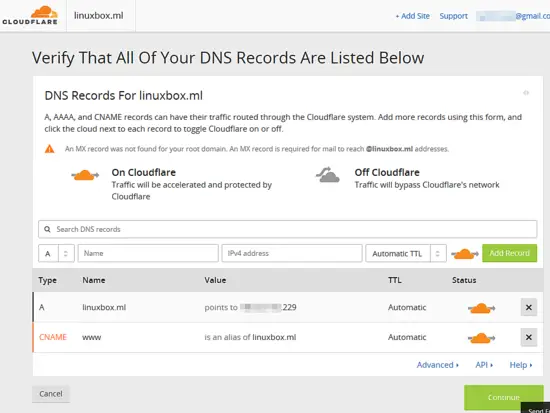Open the gmail account menu
Viewport: 550px width, 413px height.
coord(513,16)
